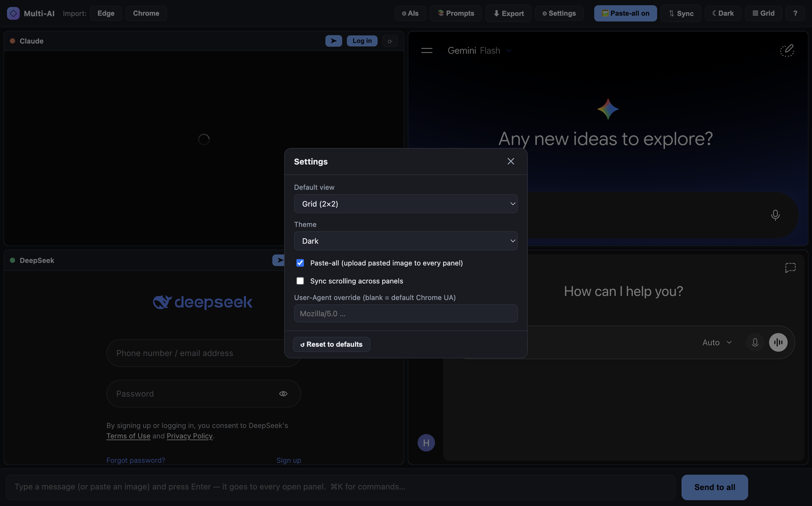This screenshot has width=812, height=506.
Task: Toggle the Sync toolbar button
Action: [681, 13]
